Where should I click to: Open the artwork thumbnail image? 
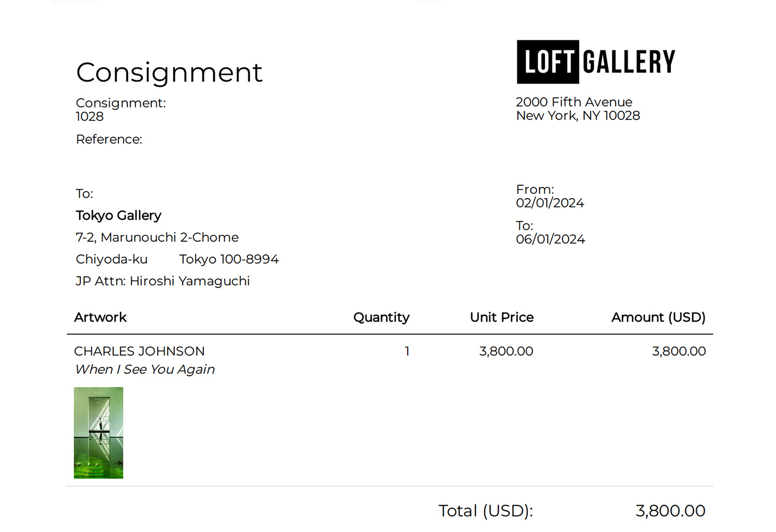[98, 433]
